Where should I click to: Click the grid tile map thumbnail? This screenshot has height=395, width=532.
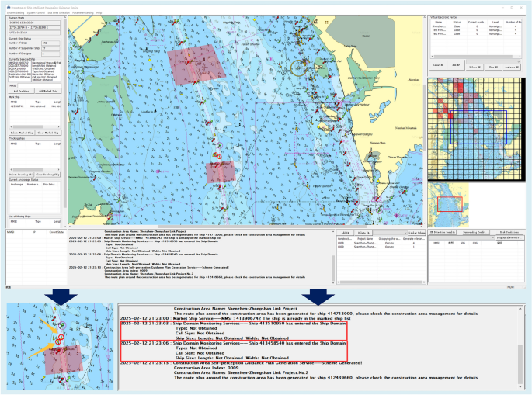tap(475, 129)
